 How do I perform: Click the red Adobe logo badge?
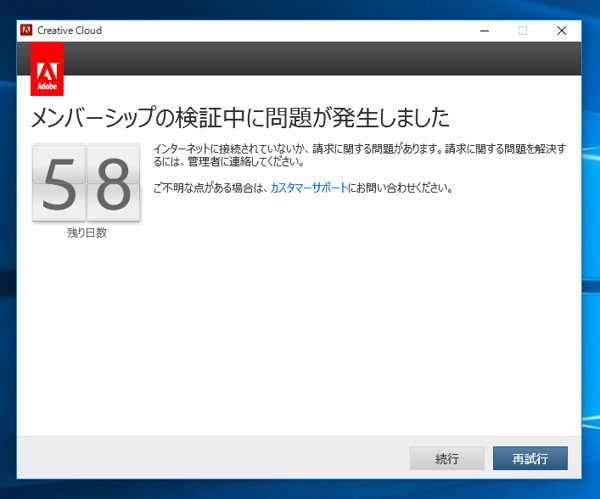tap(47, 69)
